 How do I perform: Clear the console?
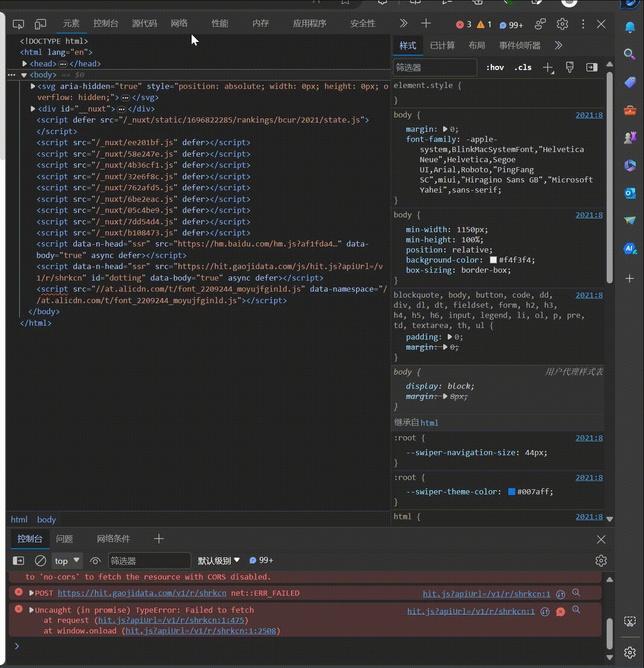pos(41,561)
